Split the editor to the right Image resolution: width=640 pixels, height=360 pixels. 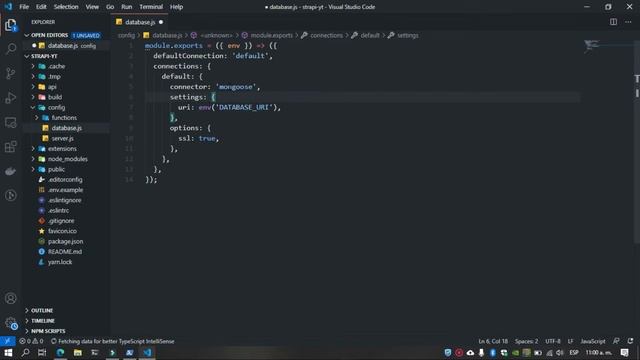613,22
